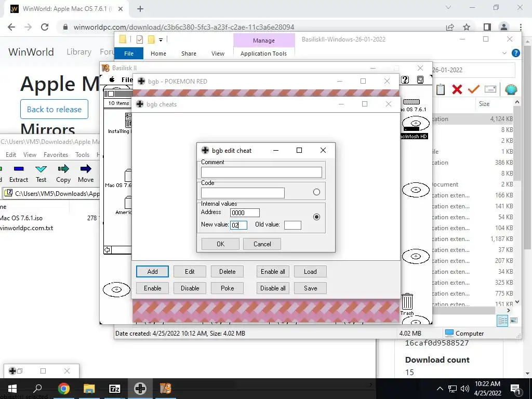Click properties card icon in Explorer toolbar
Viewport: 532px width, 399px height.
pyautogui.click(x=490, y=89)
